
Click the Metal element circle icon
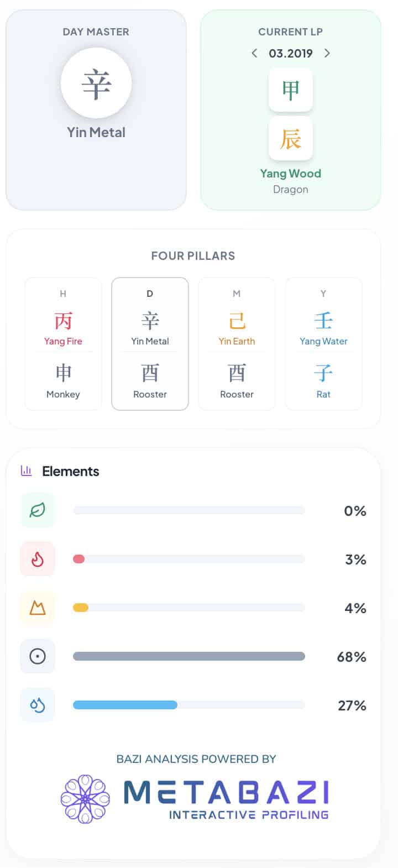38,656
